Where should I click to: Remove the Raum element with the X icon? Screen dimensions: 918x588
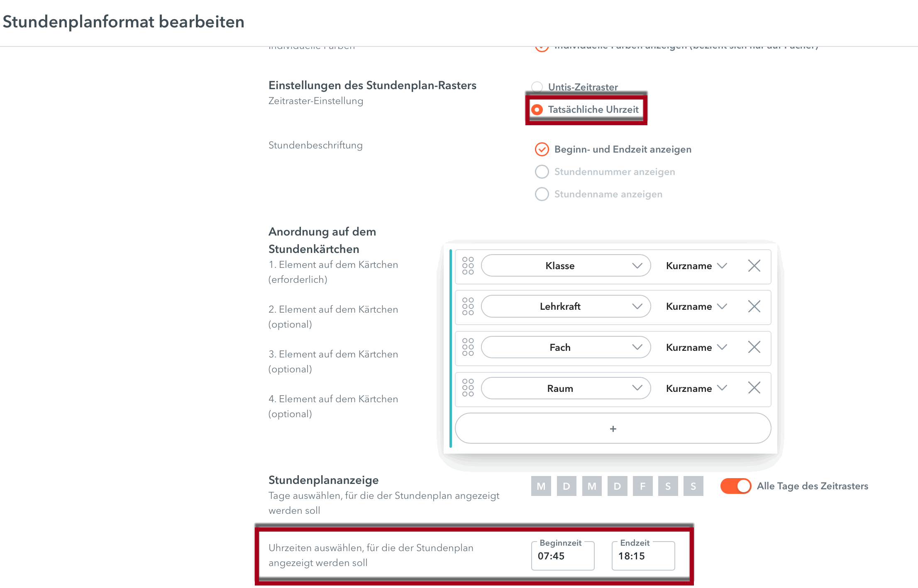point(754,388)
